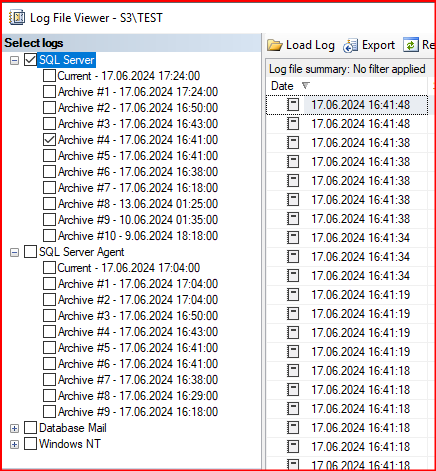Image resolution: width=436 pixels, height=471 pixels.
Task: Click the Date column sort arrow
Action: pos(305,86)
